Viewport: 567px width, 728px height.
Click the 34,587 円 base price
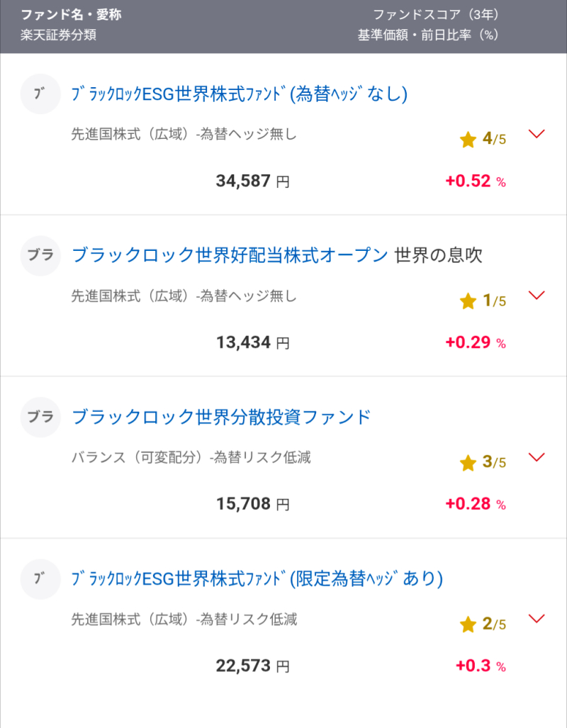[252, 181]
